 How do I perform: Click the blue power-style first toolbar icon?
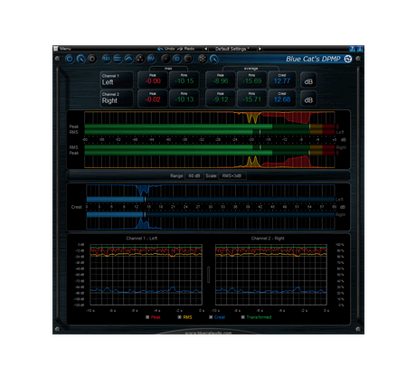(x=69, y=59)
